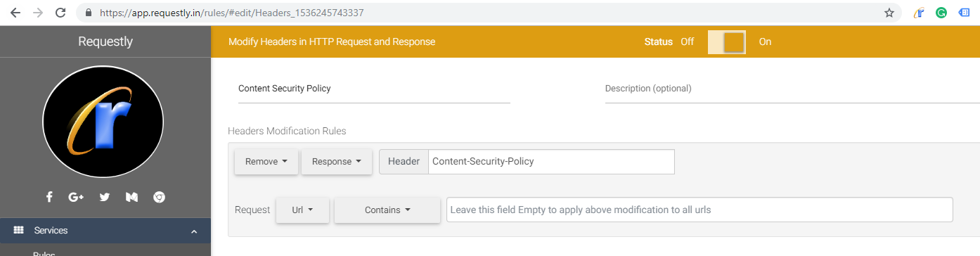Open Requestly's Google Plus social icon

pyautogui.click(x=77, y=197)
